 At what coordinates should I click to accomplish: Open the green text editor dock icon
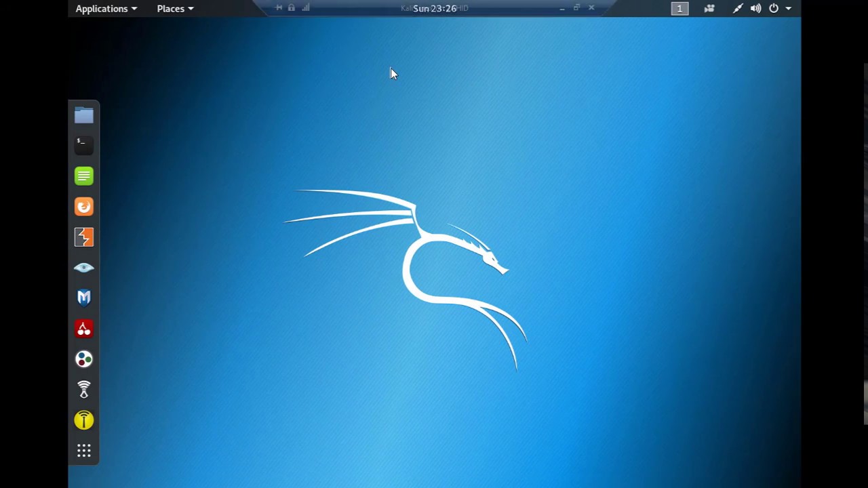click(84, 176)
